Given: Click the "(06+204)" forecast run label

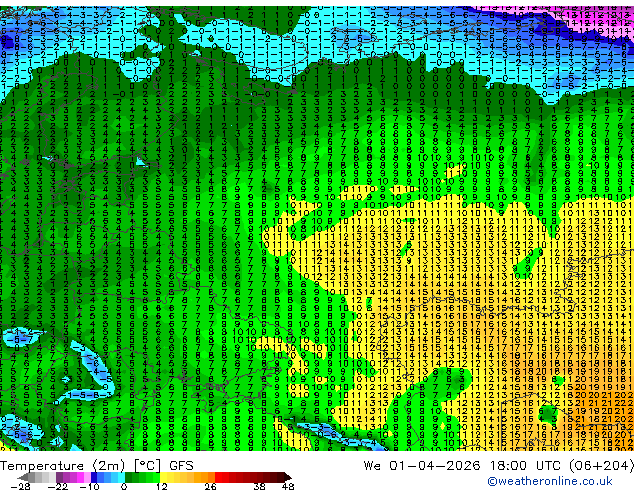Looking at the screenshot, I should click(x=602, y=466).
